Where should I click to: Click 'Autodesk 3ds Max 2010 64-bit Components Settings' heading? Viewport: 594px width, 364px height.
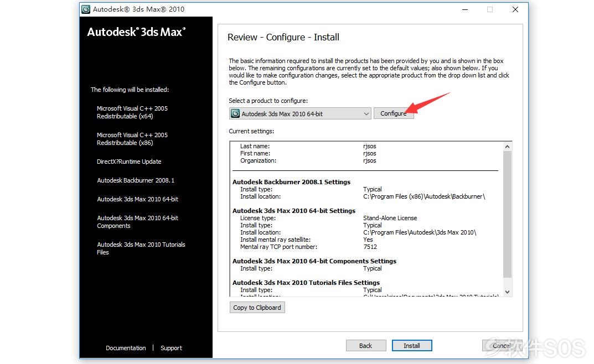[314, 261]
